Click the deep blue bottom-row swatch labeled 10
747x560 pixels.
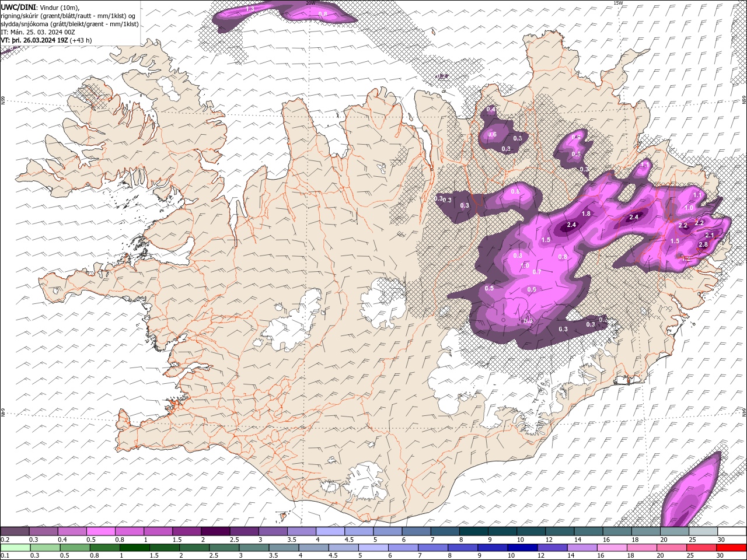click(x=523, y=548)
